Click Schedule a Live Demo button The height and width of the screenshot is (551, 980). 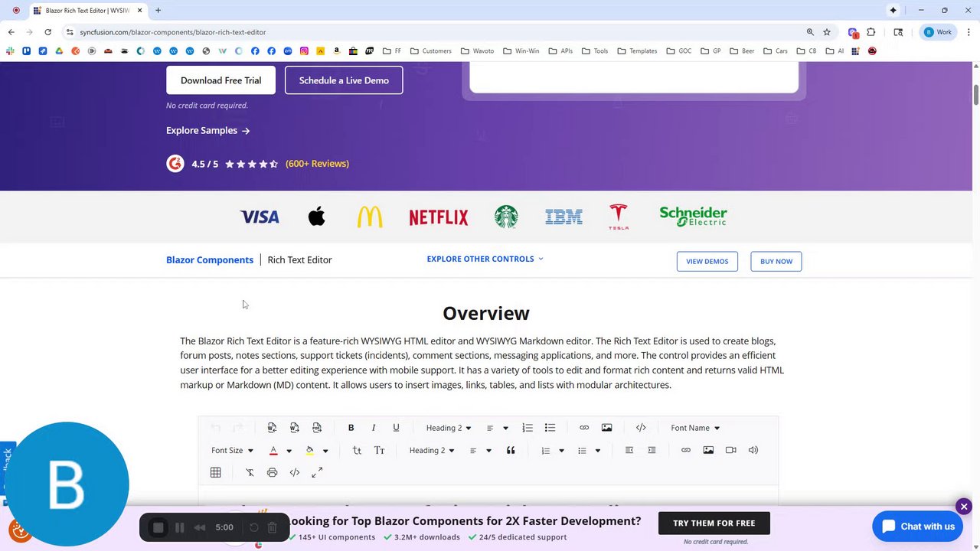344,80
